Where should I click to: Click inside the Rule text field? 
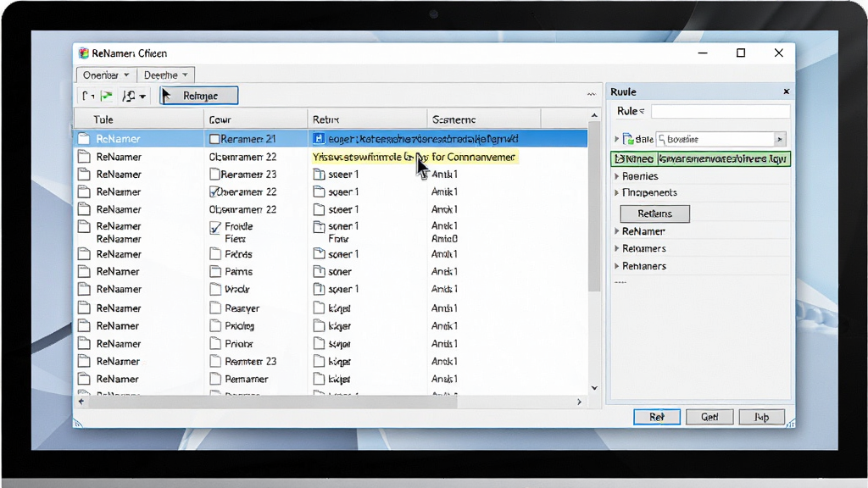pos(721,111)
